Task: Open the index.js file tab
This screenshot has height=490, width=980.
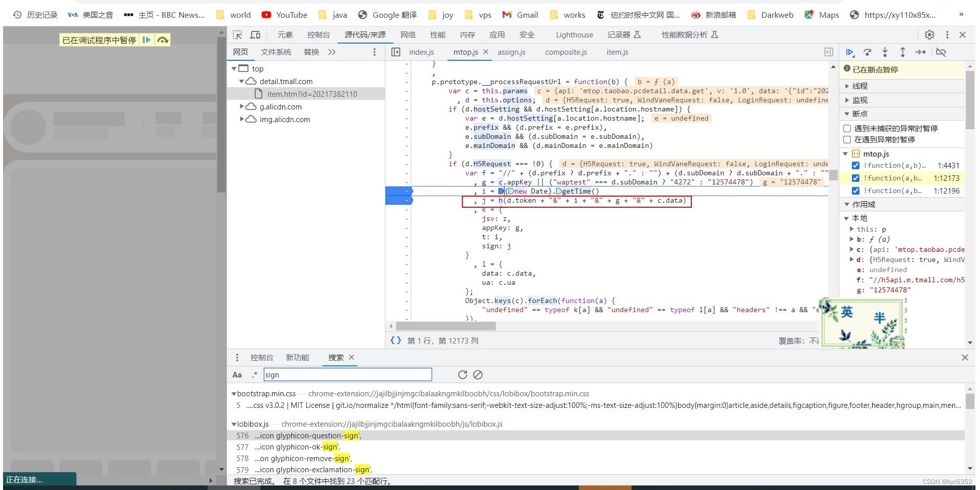Action: (421, 52)
